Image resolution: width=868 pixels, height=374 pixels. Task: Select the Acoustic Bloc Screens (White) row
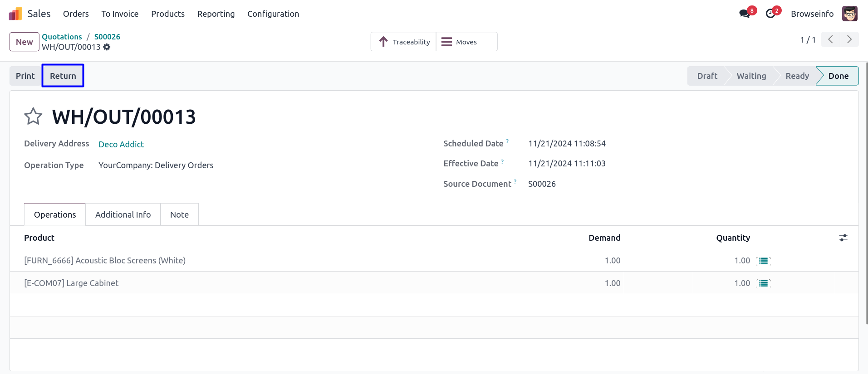pos(434,261)
